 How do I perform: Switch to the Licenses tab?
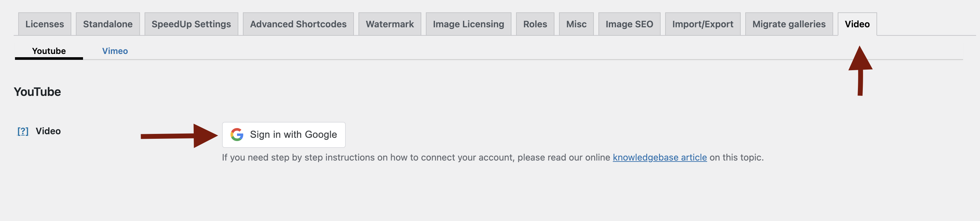tap(45, 24)
